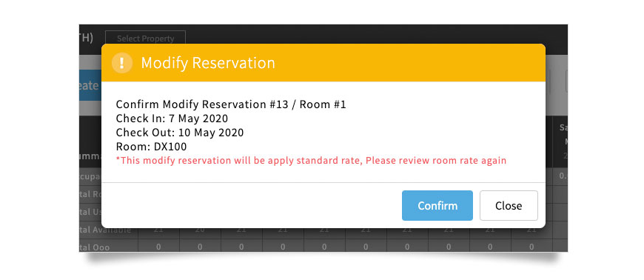Image resolution: width=644 pixels, height=280 pixels.
Task: Click the blue Create button at left edge
Action: pyautogui.click(x=90, y=85)
